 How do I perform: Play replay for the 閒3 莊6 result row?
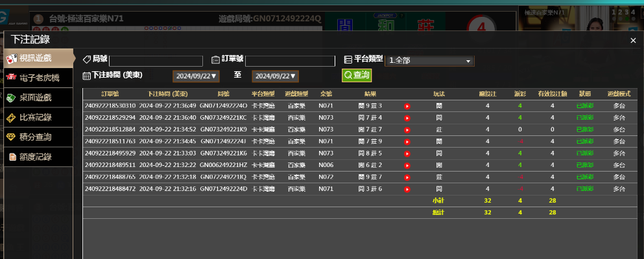(407, 189)
